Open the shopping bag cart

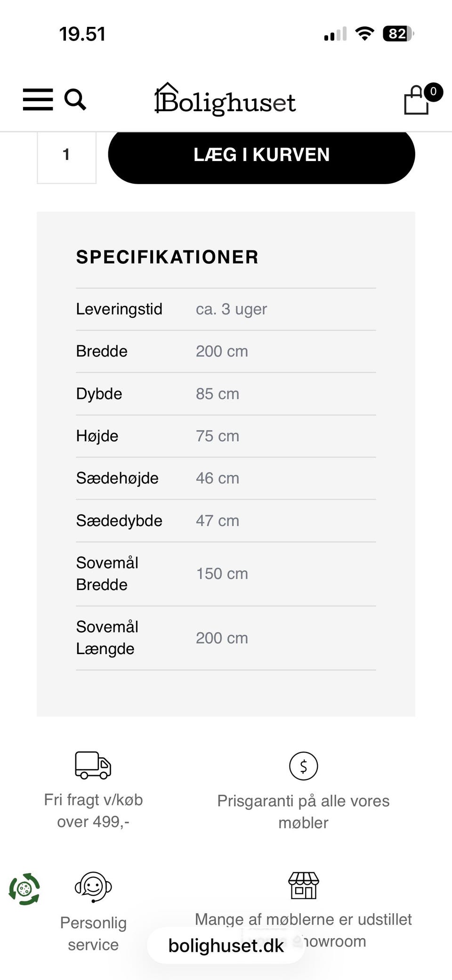point(417,100)
